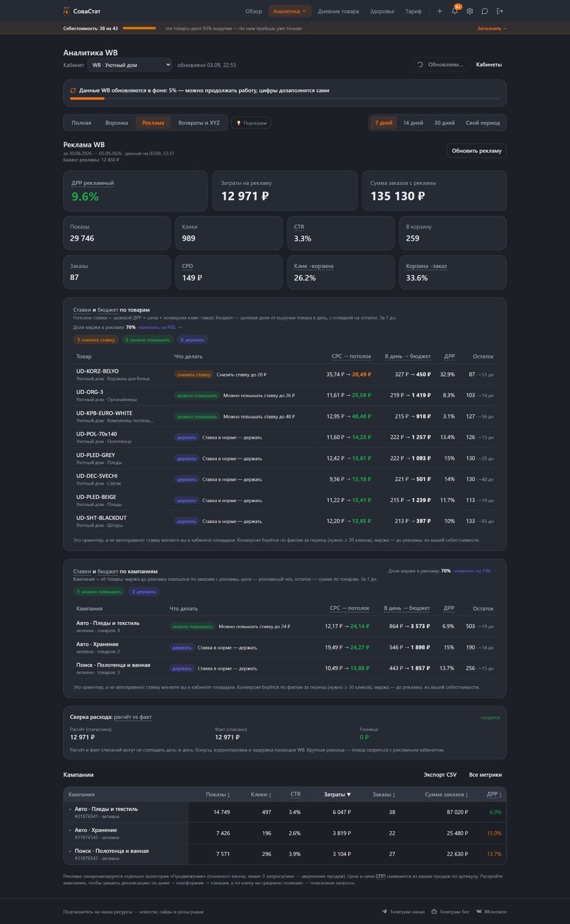Click the Обновить рекламу button

476,151
